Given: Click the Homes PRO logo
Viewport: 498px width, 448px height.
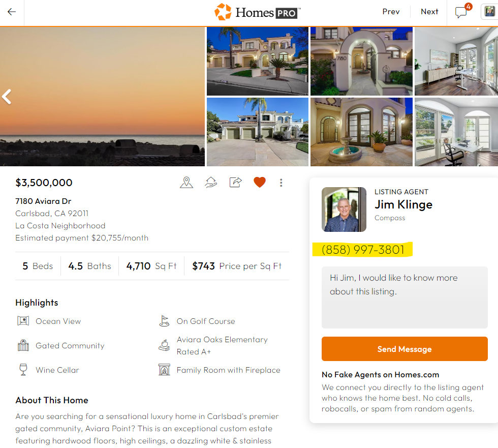Looking at the screenshot, I should tap(257, 12).
